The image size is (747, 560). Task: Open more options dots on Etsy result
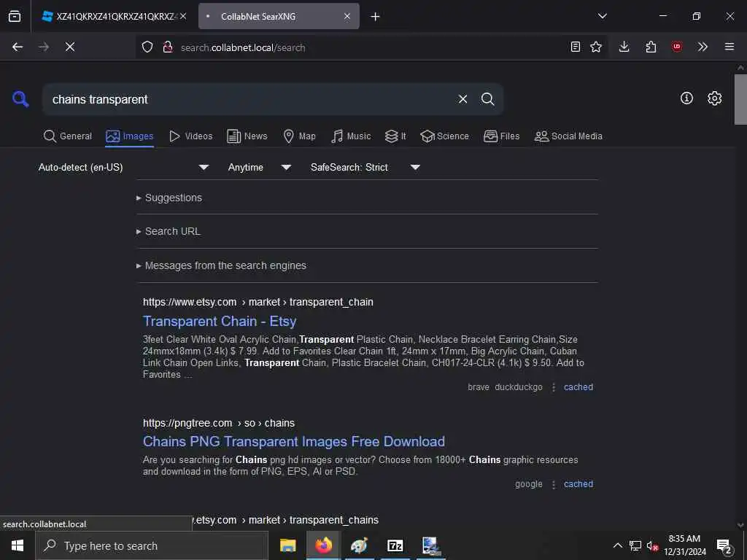[554, 388]
